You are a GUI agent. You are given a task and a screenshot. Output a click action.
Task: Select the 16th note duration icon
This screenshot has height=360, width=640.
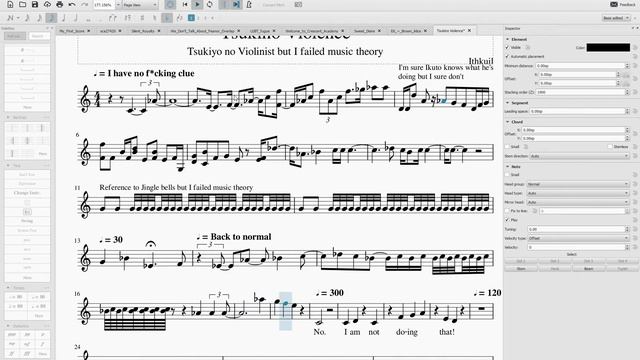pyautogui.click(x=39, y=18)
